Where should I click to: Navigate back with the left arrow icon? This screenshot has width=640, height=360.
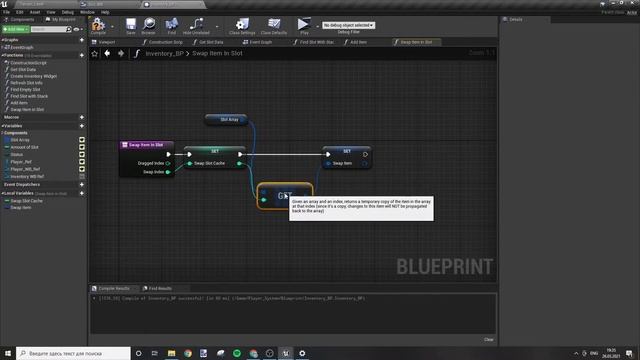pos(107,53)
